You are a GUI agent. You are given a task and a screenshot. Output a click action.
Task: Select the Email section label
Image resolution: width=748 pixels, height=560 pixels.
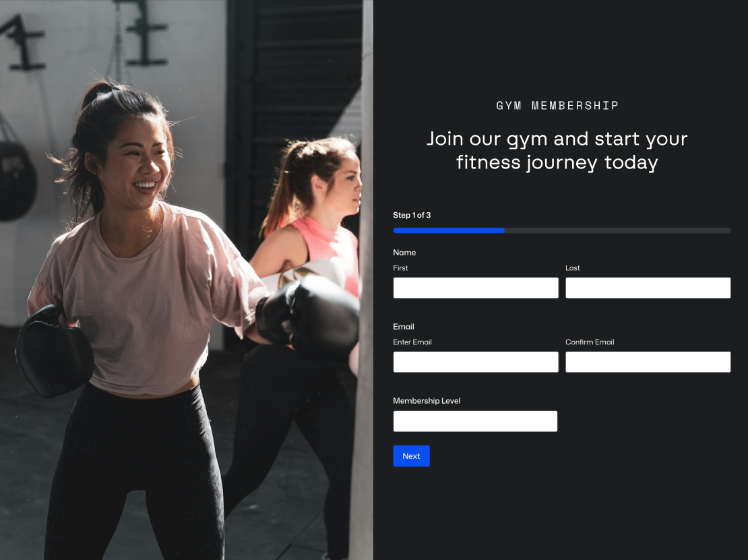pos(404,327)
